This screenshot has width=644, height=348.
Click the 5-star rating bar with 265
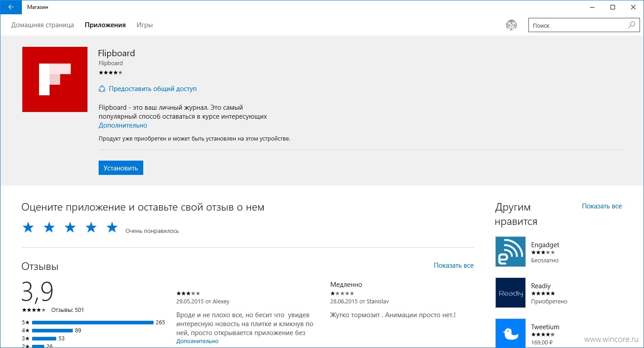pos(93,322)
